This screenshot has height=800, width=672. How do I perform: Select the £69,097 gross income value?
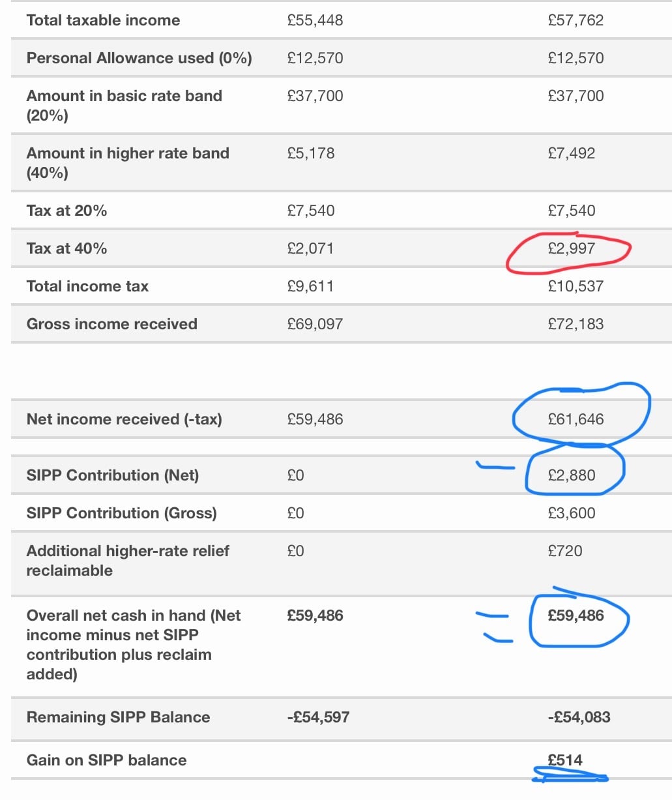click(x=315, y=324)
